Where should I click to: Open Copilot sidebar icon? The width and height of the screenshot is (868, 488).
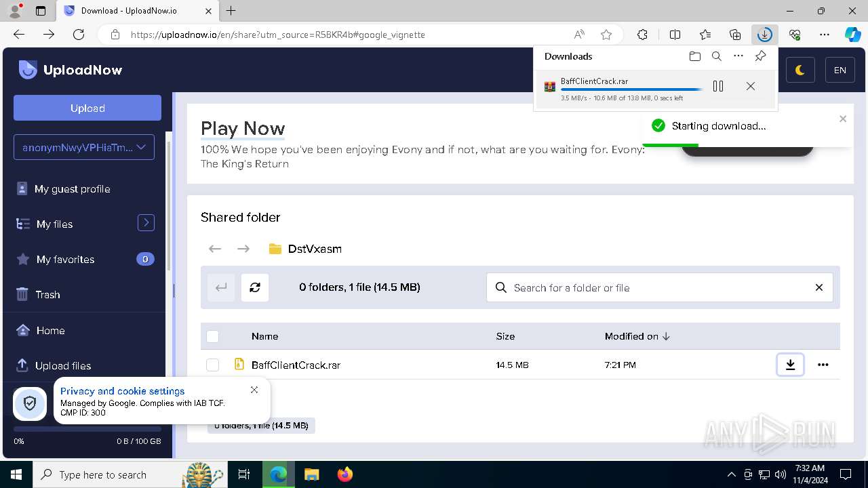pos(852,35)
